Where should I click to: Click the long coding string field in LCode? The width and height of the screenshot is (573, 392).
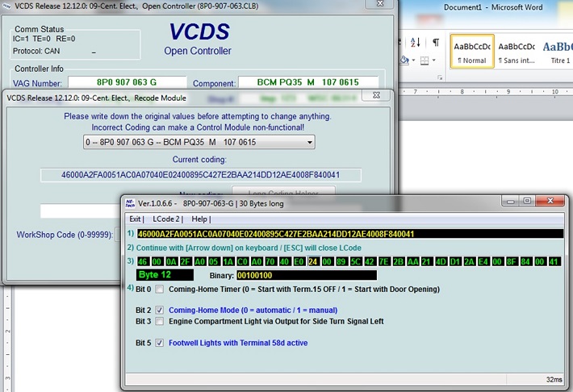[349, 234]
